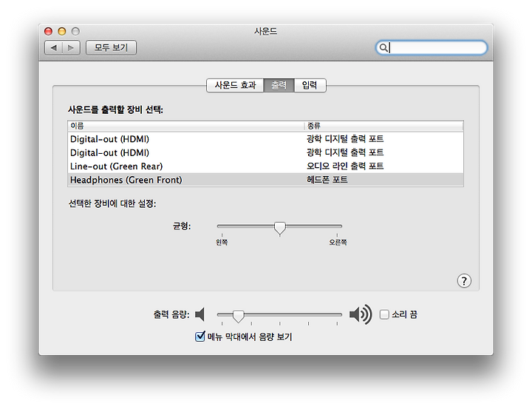Image resolution: width=532 pixels, height=409 pixels.
Task: Click the 균형 balance slider knob
Action: (x=280, y=228)
